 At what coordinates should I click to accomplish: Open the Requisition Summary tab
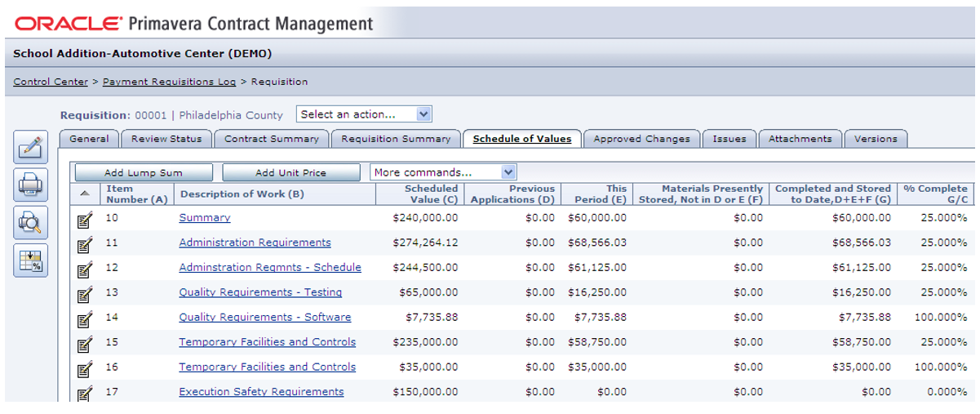point(396,139)
